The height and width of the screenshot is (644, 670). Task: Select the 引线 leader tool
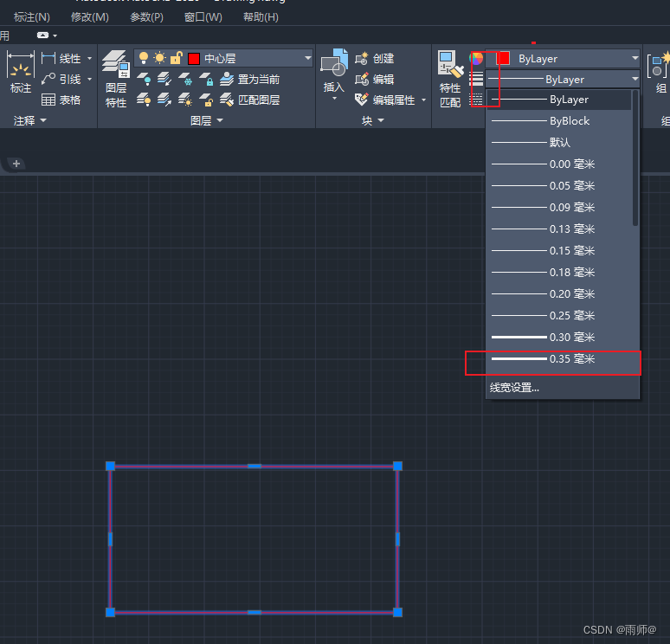61,79
